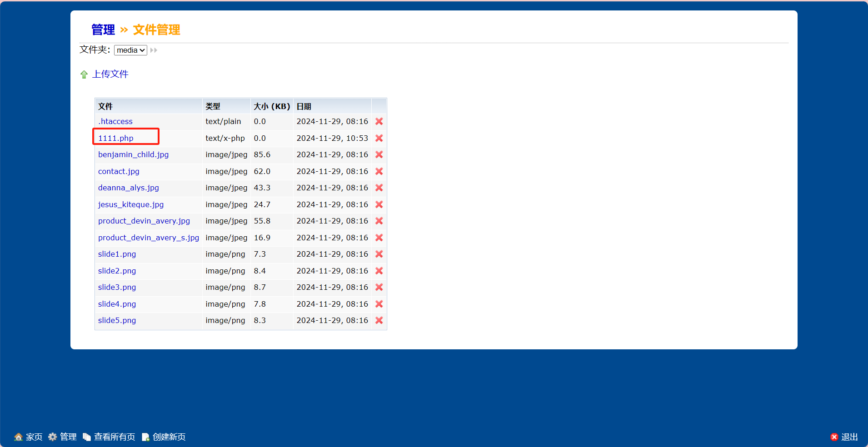The image size is (868, 447).
Task: Click the house icon in bottom bar
Action: coord(18,437)
